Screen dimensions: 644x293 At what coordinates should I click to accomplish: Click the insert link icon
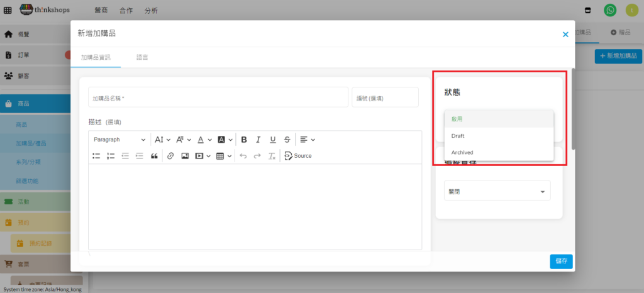tap(170, 156)
